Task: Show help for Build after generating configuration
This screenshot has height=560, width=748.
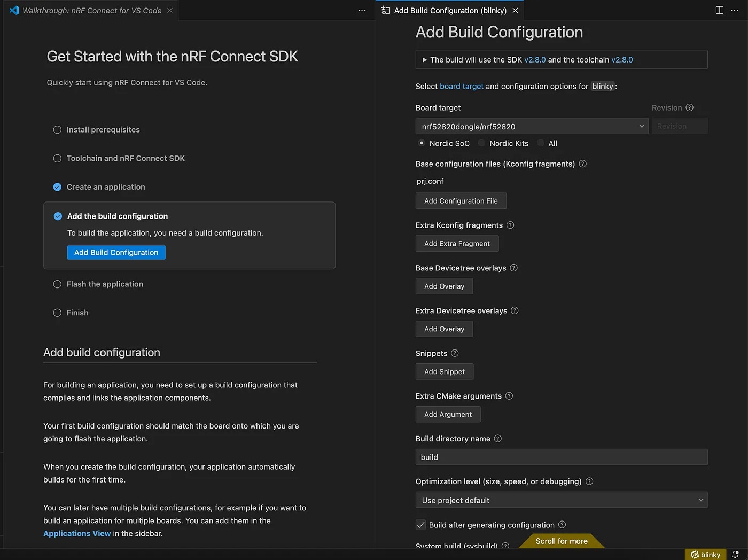Action: pos(562,525)
